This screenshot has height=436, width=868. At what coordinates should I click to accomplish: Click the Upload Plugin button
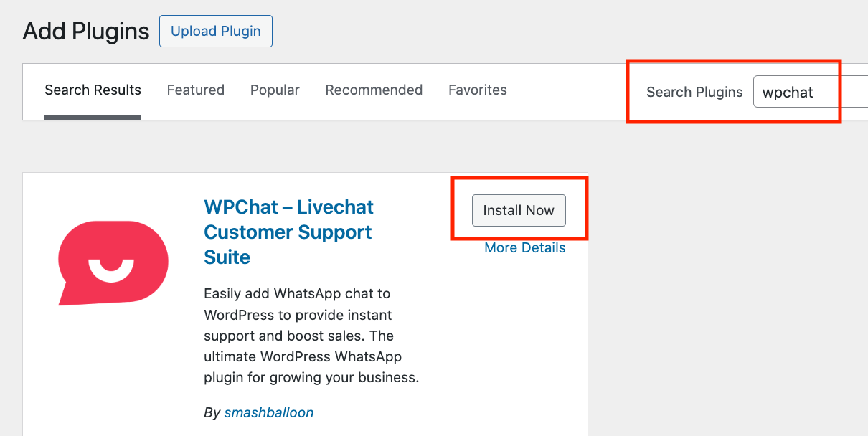pyautogui.click(x=215, y=32)
